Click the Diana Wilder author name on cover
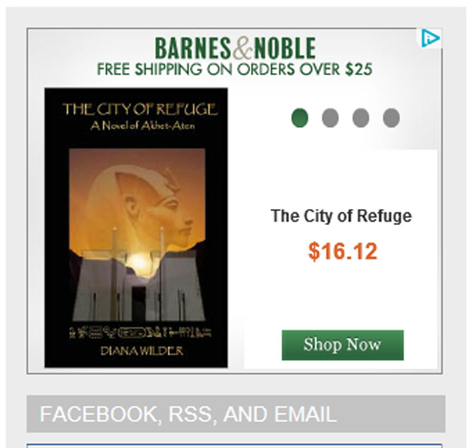Viewport: 476px width, 448px height. pyautogui.click(x=142, y=351)
